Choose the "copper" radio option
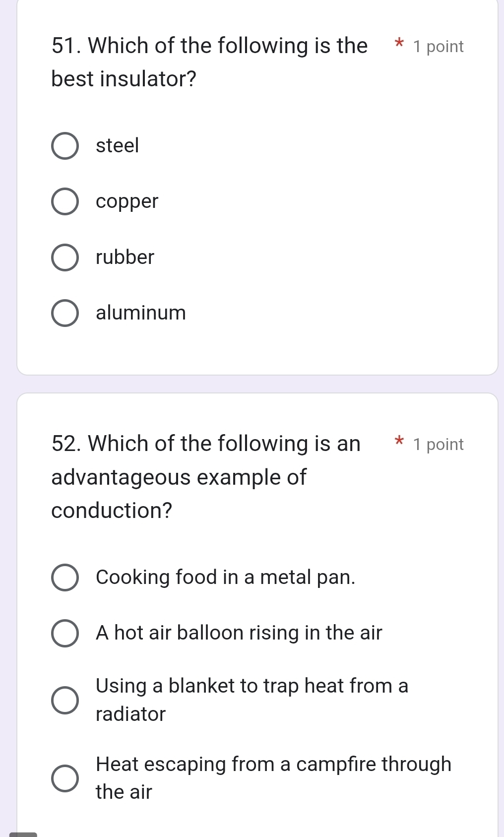The height and width of the screenshot is (837, 504). click(x=65, y=201)
